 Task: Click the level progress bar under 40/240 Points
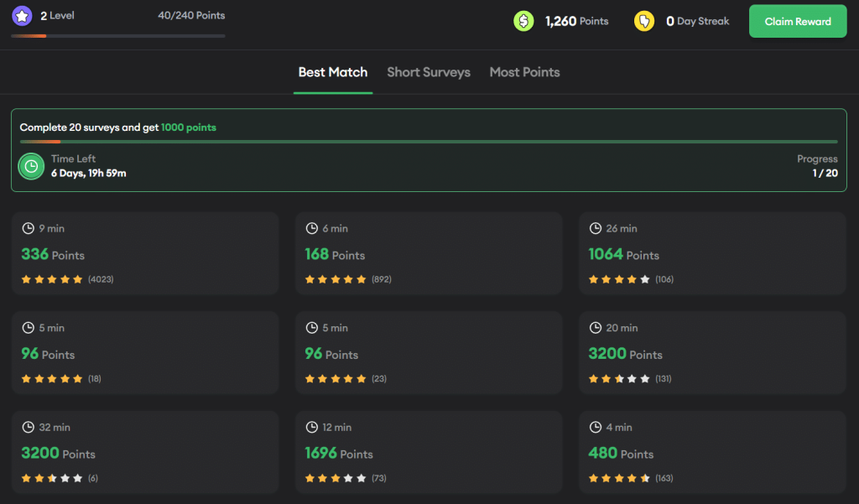tap(118, 36)
